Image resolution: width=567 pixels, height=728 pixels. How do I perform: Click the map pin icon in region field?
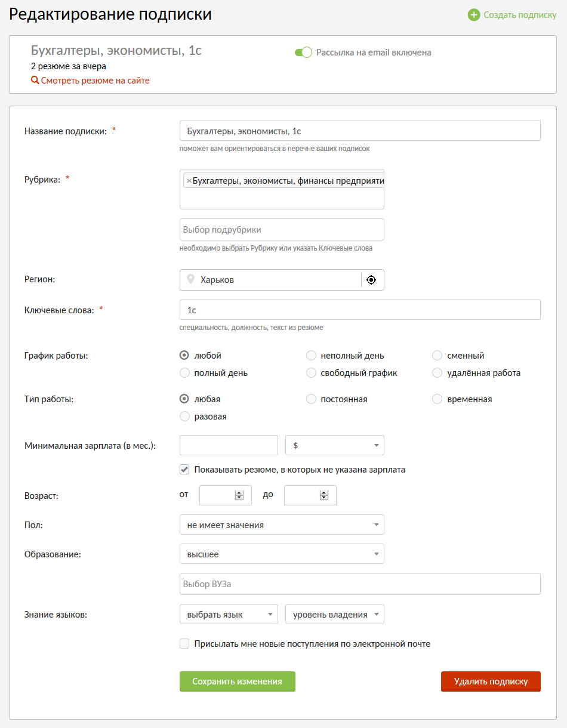pyautogui.click(x=191, y=280)
